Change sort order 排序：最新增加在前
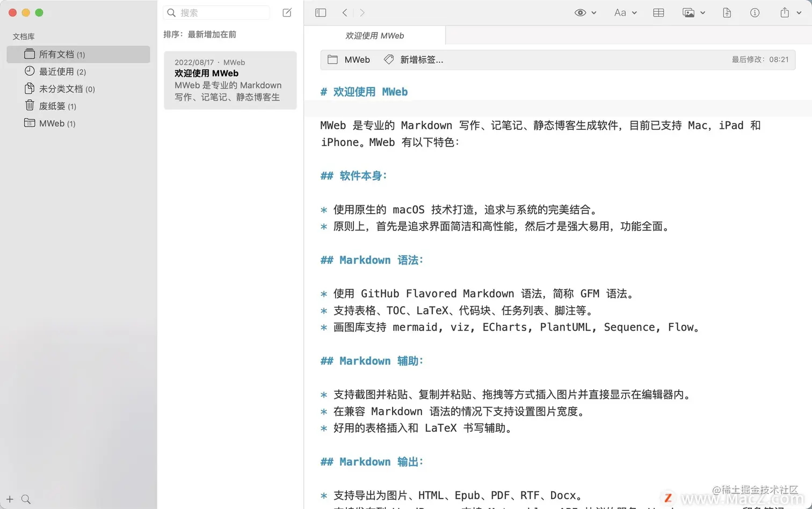Screen dimensions: 812x509 coord(200,34)
